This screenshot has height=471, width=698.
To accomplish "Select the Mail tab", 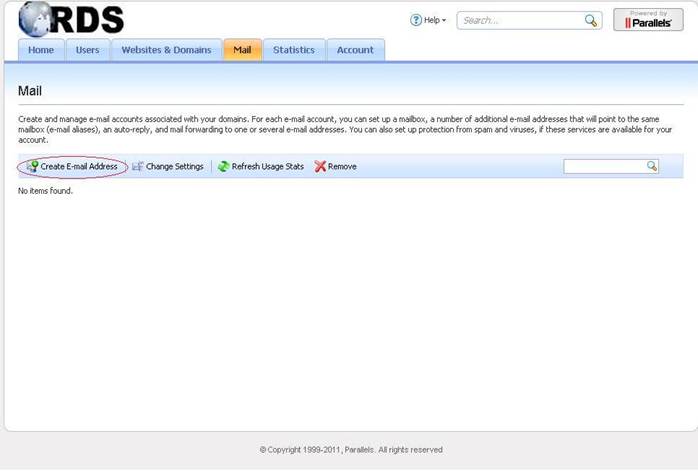I will 242,50.
